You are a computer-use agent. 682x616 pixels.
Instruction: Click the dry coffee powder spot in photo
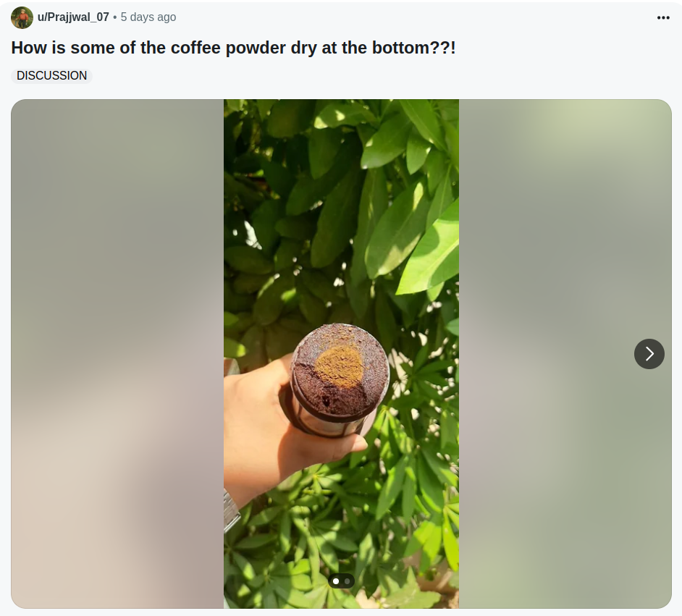coord(340,366)
